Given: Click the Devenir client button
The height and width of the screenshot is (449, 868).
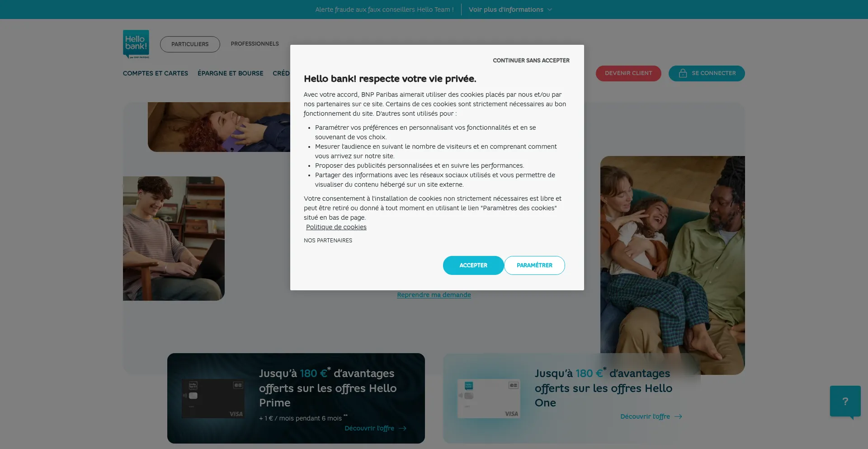Looking at the screenshot, I should (628, 73).
